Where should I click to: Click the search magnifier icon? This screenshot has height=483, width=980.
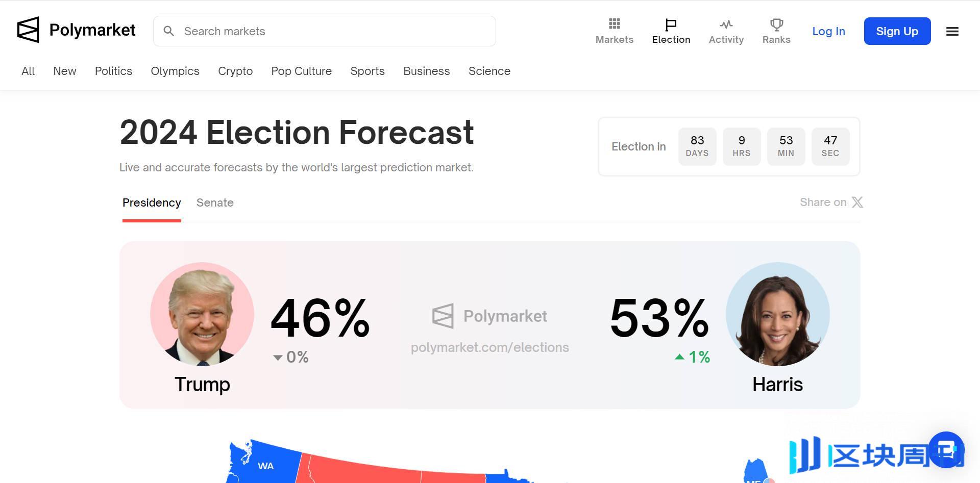coord(169,32)
